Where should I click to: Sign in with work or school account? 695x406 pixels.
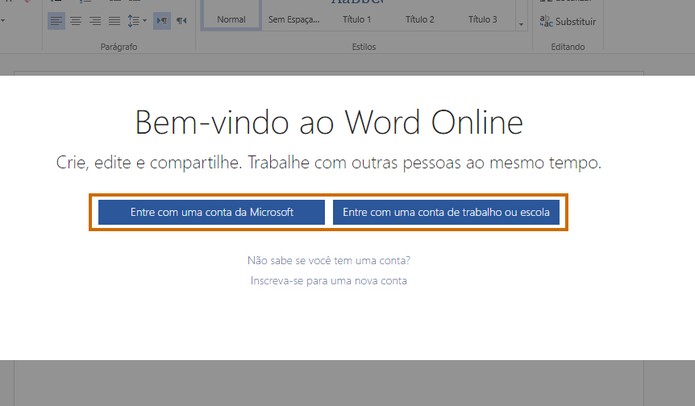click(x=446, y=212)
